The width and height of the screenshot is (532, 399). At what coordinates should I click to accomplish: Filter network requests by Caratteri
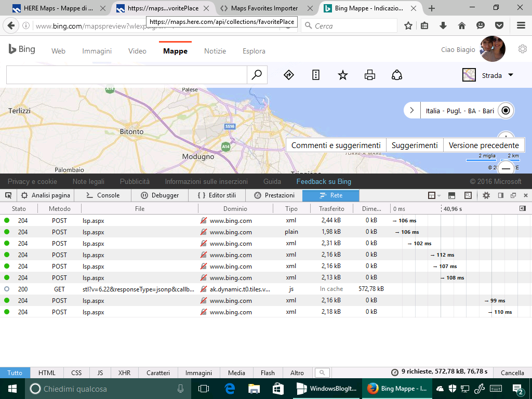(158, 373)
